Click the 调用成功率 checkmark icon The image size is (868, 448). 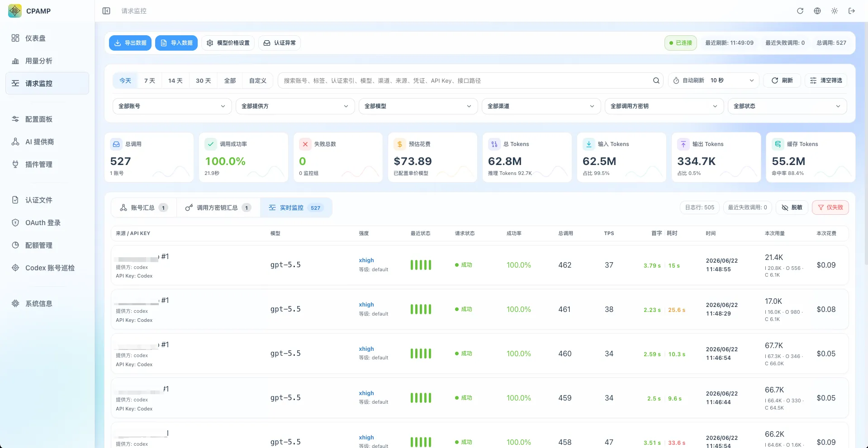click(211, 144)
